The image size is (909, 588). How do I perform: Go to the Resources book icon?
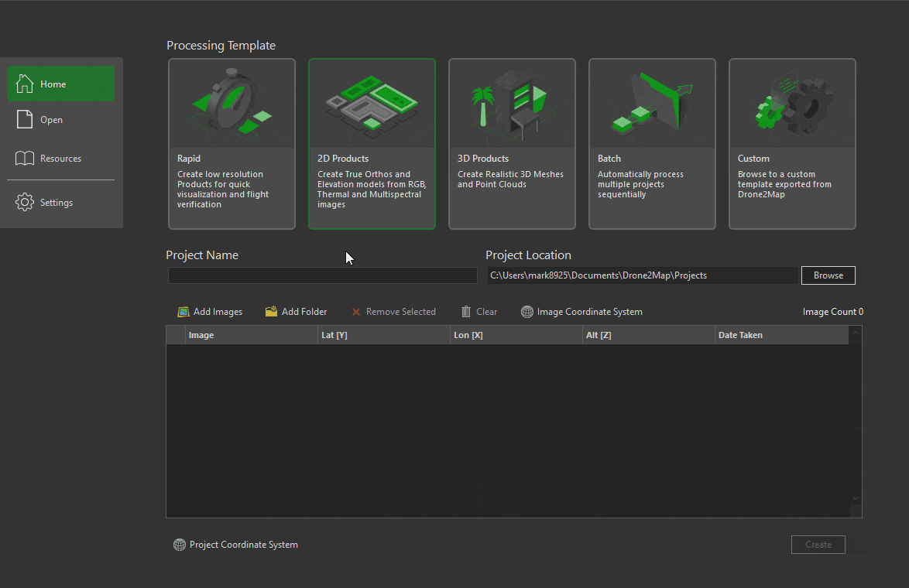25,159
